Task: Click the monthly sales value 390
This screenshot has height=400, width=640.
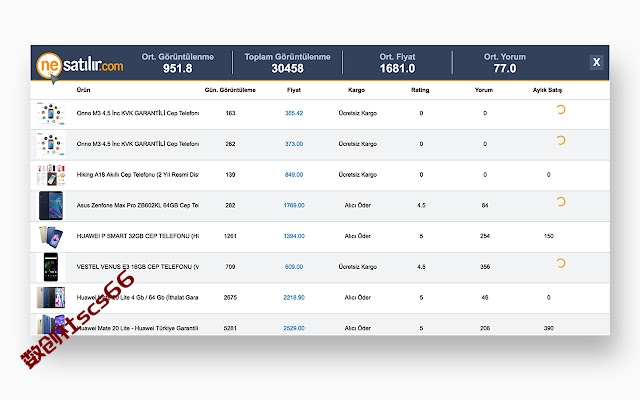Action: 549,328
